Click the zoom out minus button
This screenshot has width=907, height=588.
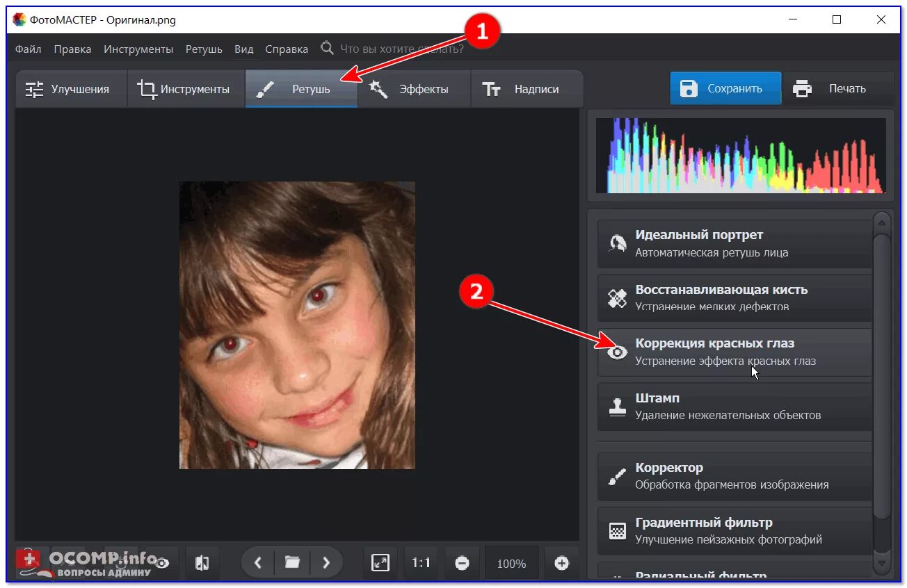[x=462, y=564]
